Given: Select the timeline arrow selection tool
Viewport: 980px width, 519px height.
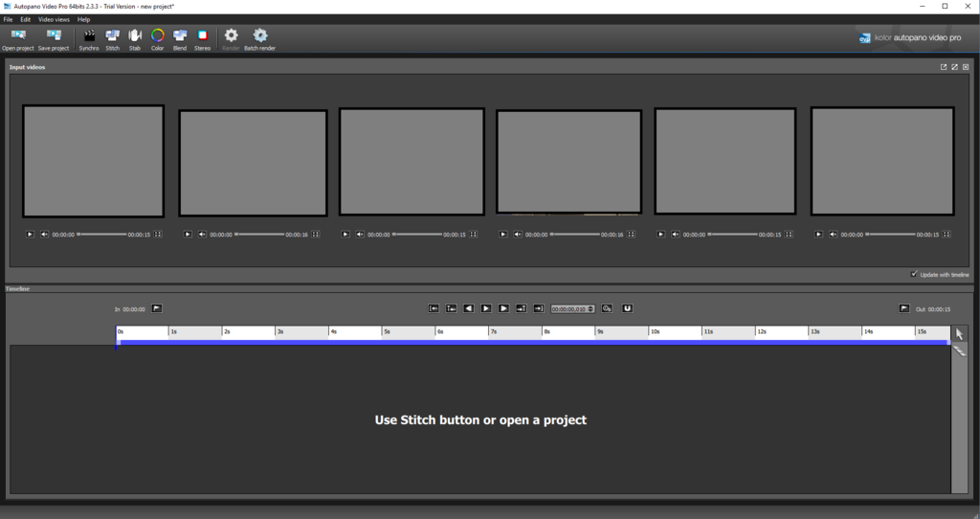Looking at the screenshot, I should click(x=959, y=334).
